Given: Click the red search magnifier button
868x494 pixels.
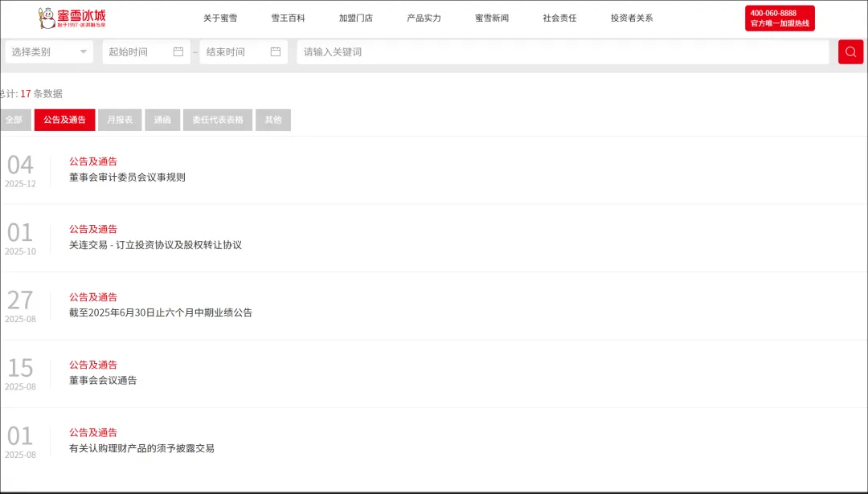Looking at the screenshot, I should 850,52.
